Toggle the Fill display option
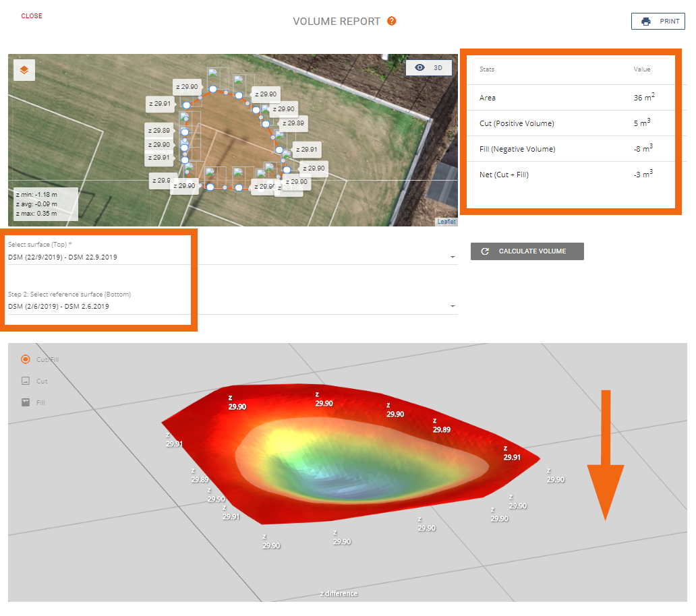The image size is (696, 616). (x=26, y=402)
